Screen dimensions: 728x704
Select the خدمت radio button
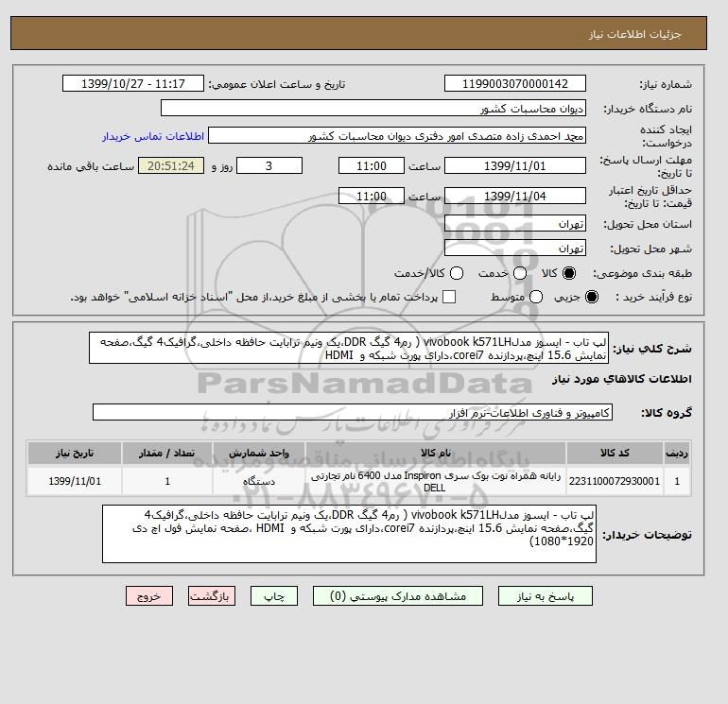[520, 273]
